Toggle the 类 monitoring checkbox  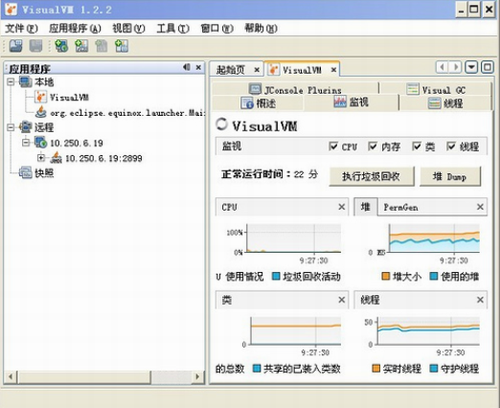point(417,146)
